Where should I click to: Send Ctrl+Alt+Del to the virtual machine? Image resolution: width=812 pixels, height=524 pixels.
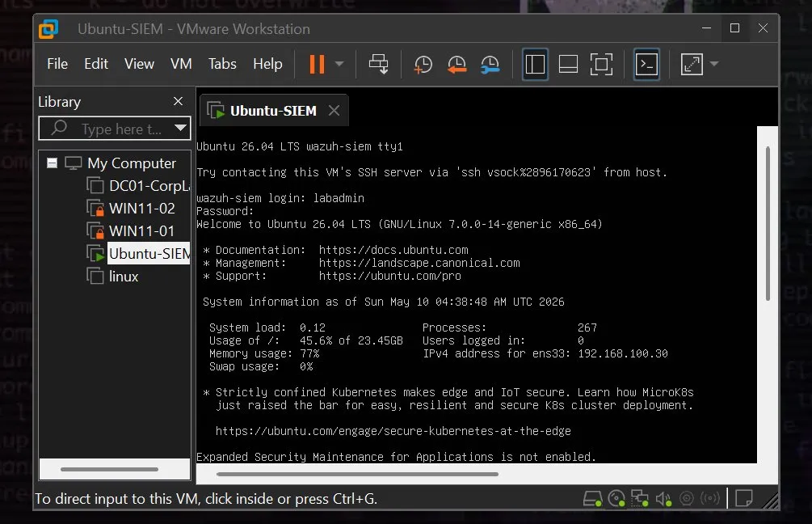[379, 64]
